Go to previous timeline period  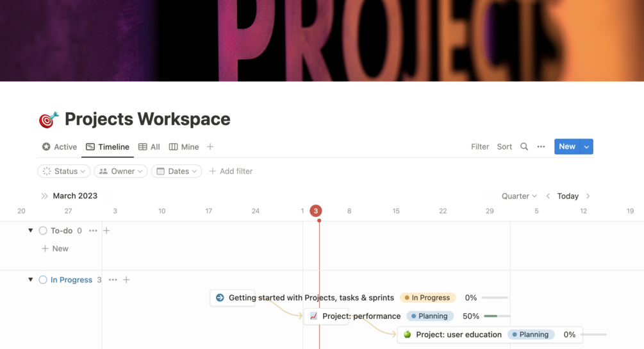[x=548, y=196]
